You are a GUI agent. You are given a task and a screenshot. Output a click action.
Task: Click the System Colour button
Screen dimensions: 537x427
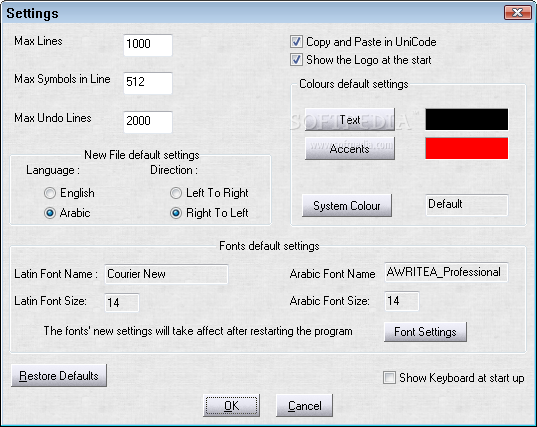point(347,205)
